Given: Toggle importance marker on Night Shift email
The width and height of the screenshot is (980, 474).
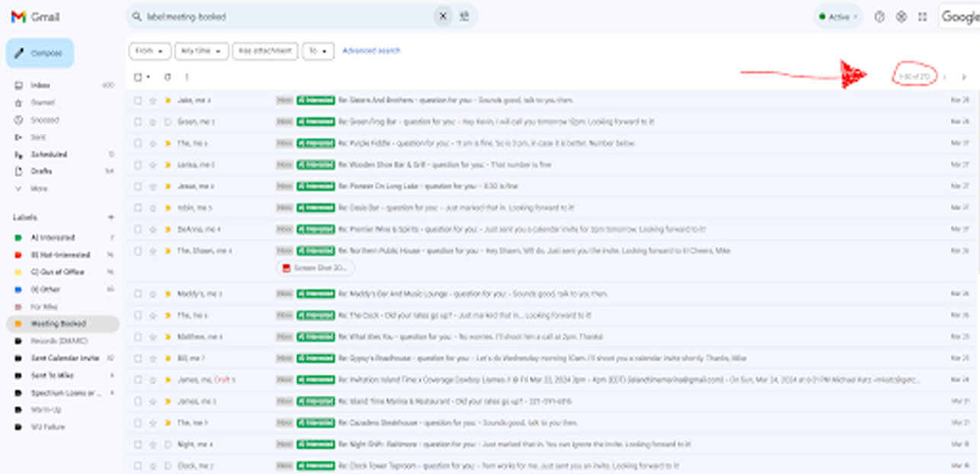Looking at the screenshot, I should click(168, 444).
